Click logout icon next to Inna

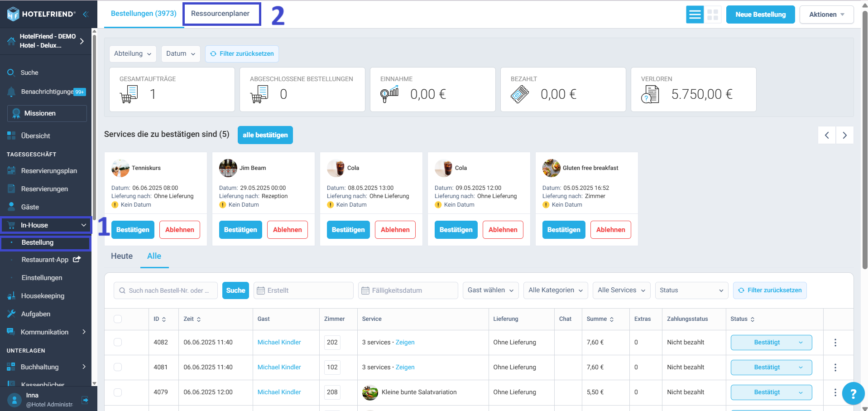click(x=85, y=400)
